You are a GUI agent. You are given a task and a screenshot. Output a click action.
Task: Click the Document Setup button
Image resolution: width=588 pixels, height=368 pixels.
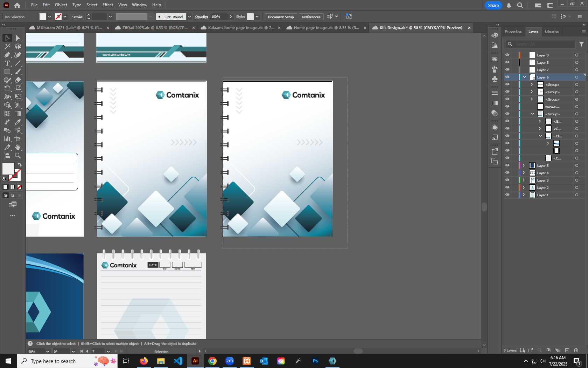coord(281,17)
